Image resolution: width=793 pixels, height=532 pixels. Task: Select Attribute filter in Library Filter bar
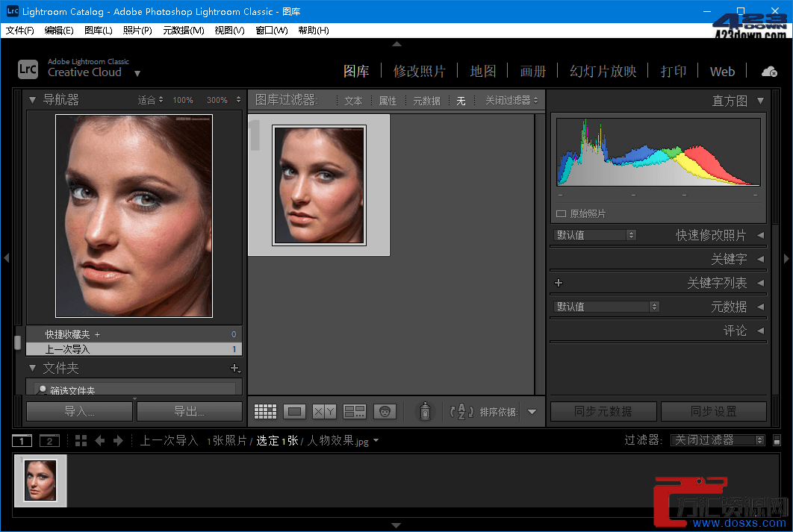(388, 101)
